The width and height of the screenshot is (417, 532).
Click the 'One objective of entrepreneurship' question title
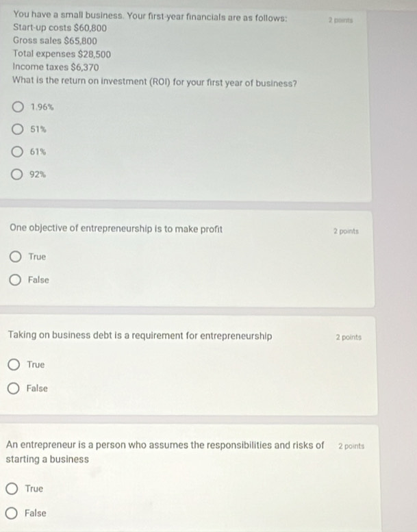tap(116, 229)
